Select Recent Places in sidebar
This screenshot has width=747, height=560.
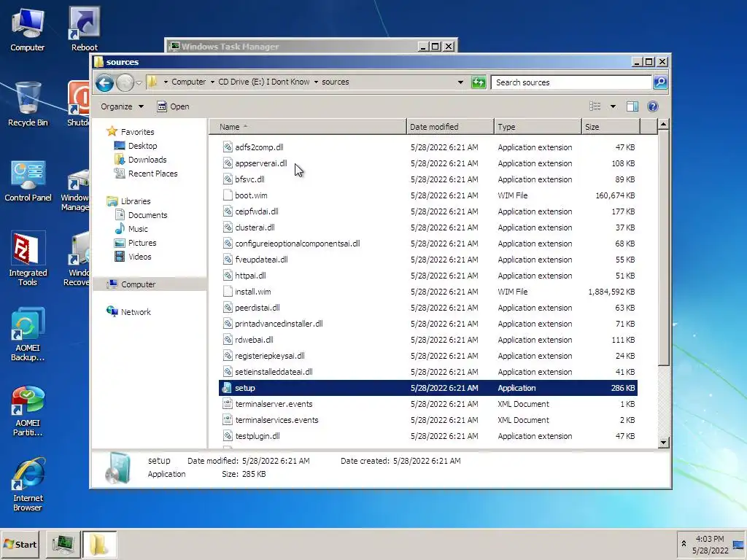click(x=152, y=174)
